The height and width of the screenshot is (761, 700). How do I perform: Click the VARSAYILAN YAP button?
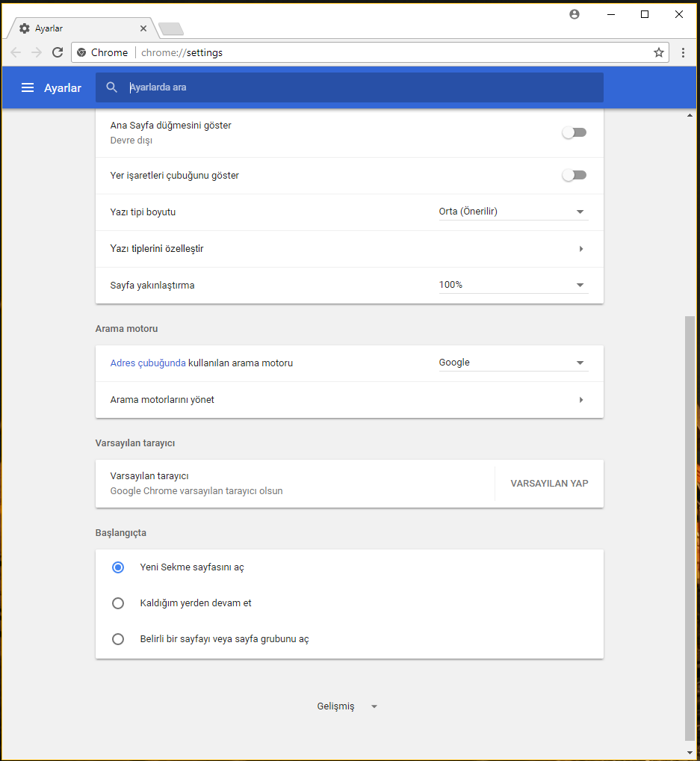549,484
